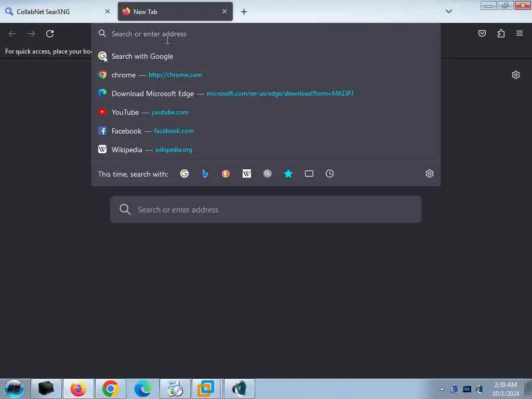The height and width of the screenshot is (399, 532).
Task: Go forward one page
Action: (x=31, y=34)
